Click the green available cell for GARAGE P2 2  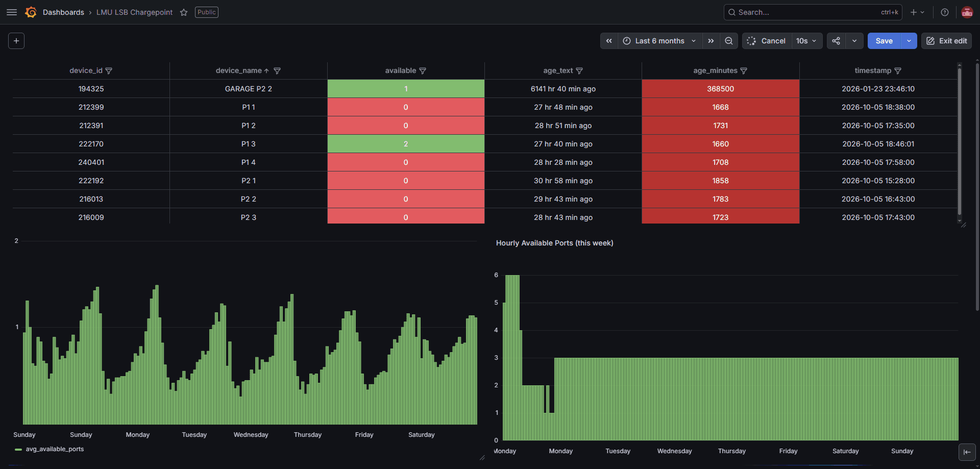406,89
